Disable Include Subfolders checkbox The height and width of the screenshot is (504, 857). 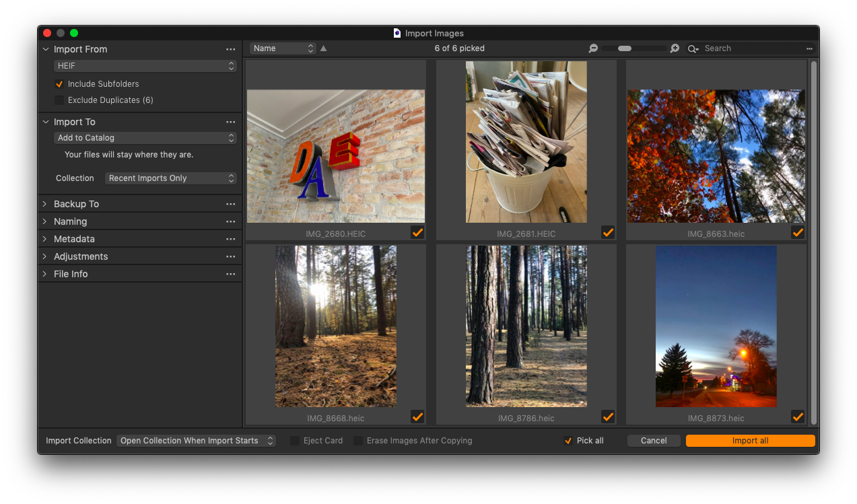click(59, 84)
